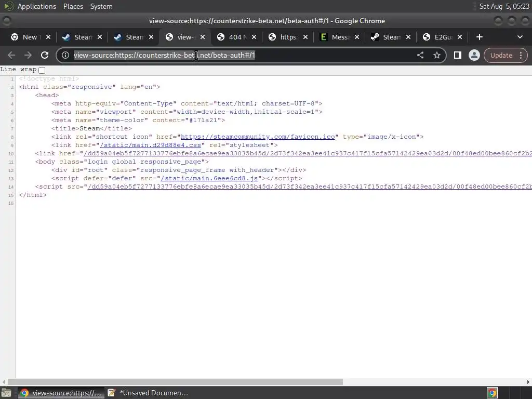Click the html class="responsive" line

89,87
